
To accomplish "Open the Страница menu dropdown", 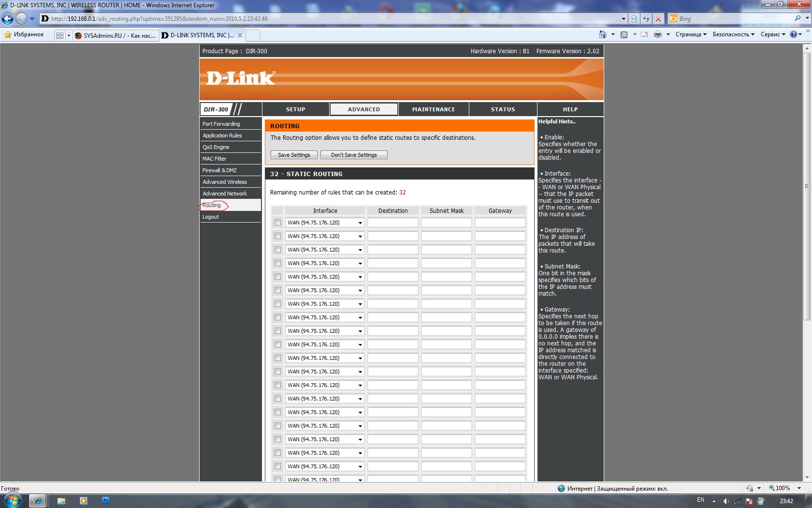I will tap(691, 34).
